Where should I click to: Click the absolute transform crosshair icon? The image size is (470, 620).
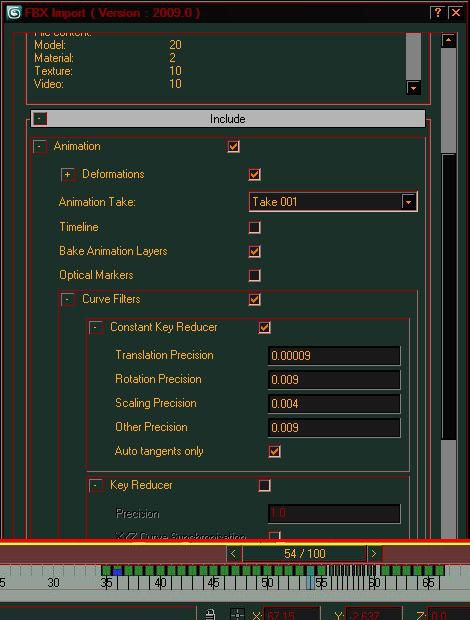tap(237, 614)
